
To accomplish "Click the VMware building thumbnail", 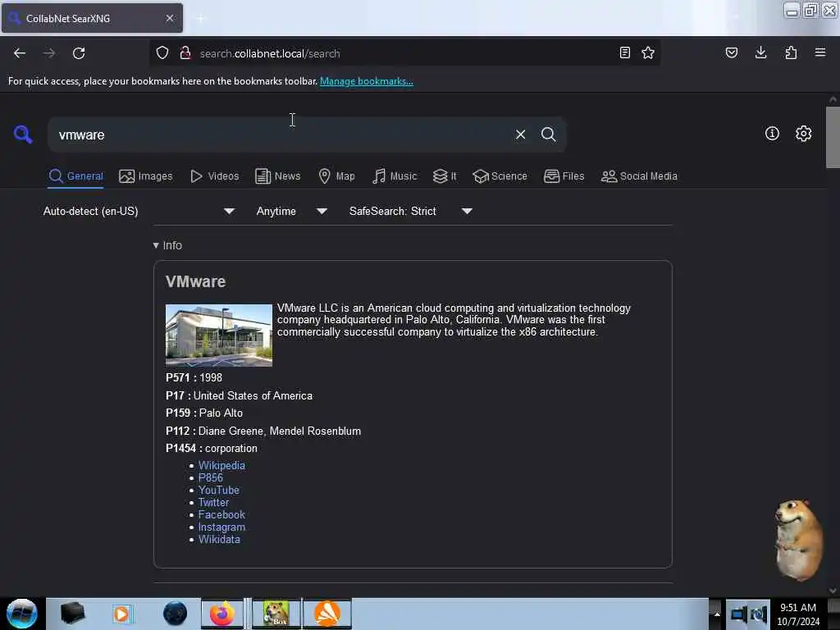I will point(218,336).
